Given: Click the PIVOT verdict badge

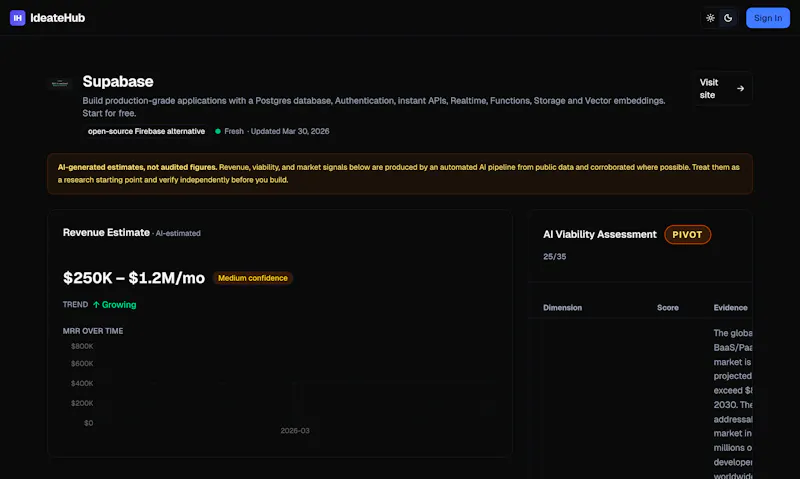Looking at the screenshot, I should pos(687,235).
